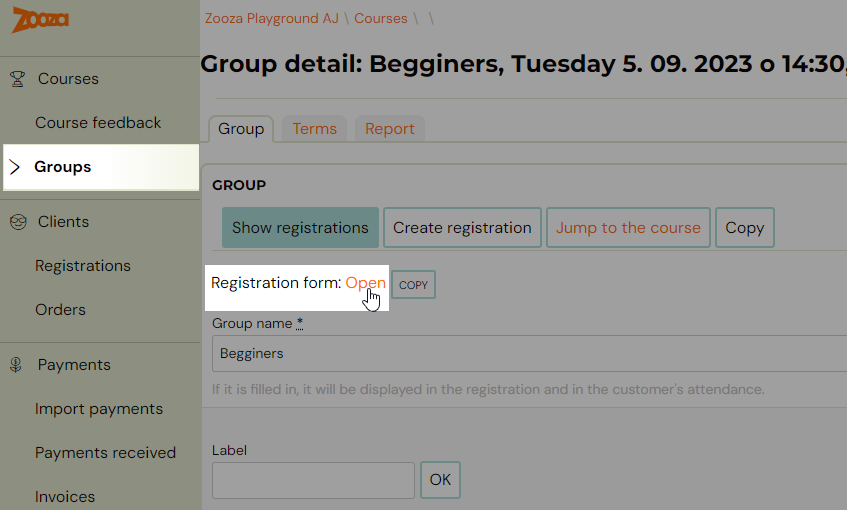This screenshot has width=847, height=510.
Task: Switch to the Terms tab
Action: tap(314, 129)
